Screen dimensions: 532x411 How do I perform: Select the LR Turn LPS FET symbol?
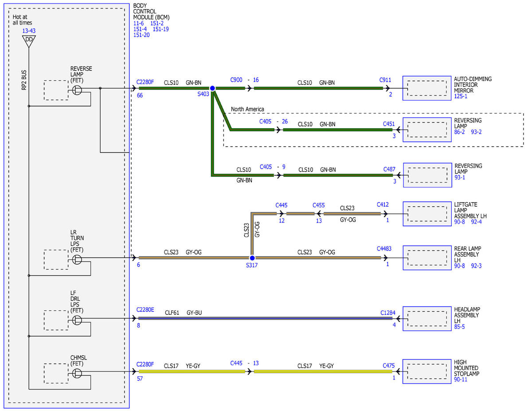[77, 259]
